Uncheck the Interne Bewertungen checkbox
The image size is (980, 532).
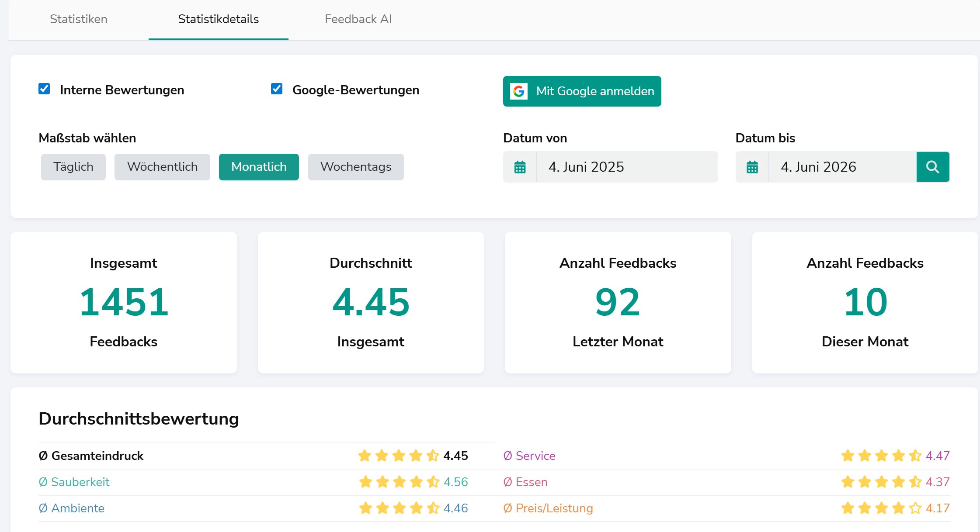tap(44, 89)
